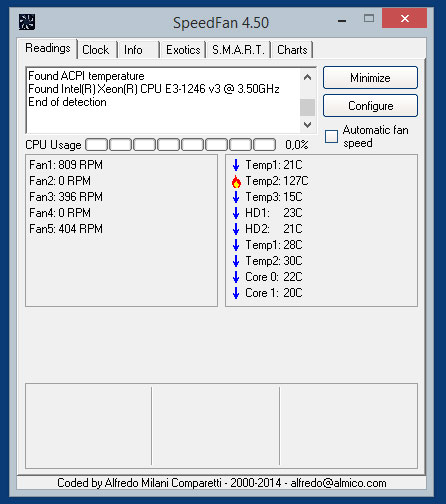This screenshot has width=446, height=504.
Task: Click the Core 0: 22C reading
Action: (274, 277)
